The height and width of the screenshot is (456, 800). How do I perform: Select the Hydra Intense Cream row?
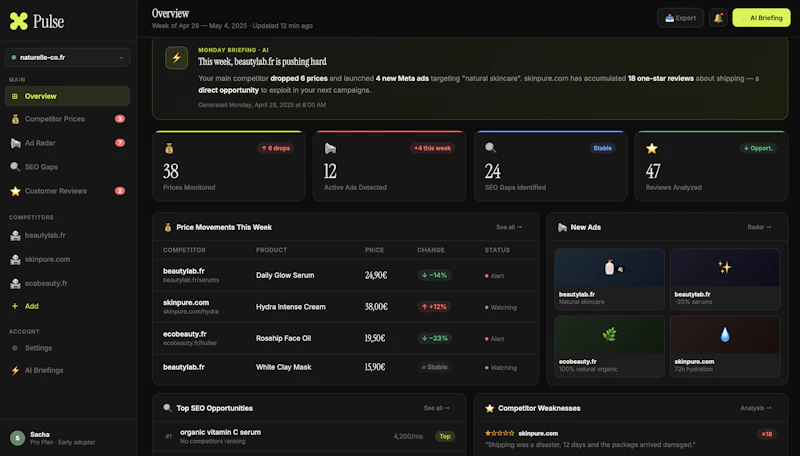pos(345,307)
